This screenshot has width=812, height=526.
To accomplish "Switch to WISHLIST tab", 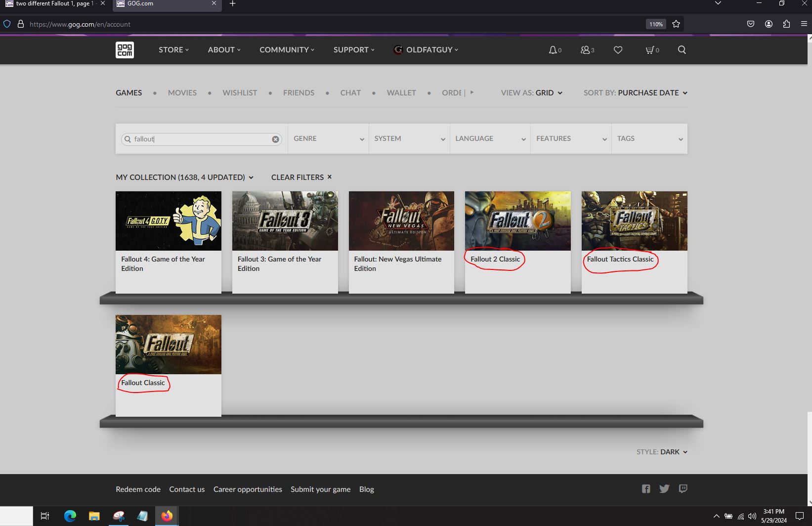I will point(240,93).
